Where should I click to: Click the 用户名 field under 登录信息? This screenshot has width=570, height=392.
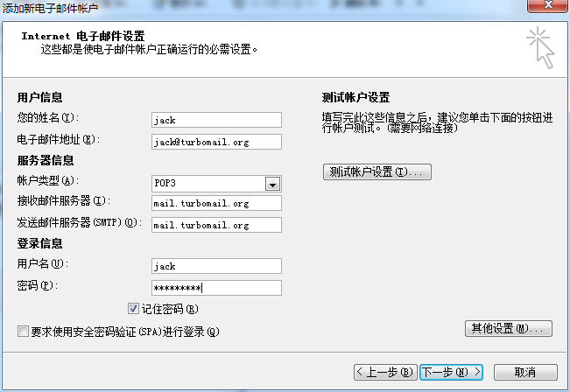216,266
